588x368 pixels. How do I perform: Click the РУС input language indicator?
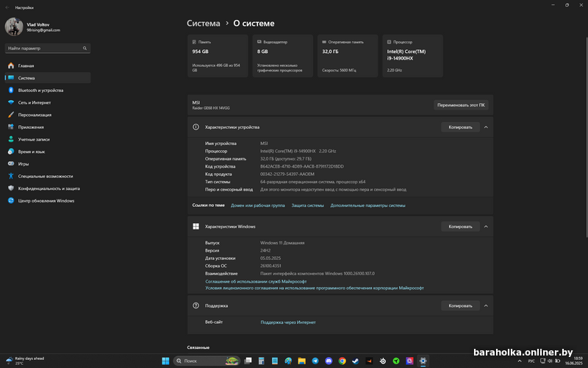coord(531,361)
